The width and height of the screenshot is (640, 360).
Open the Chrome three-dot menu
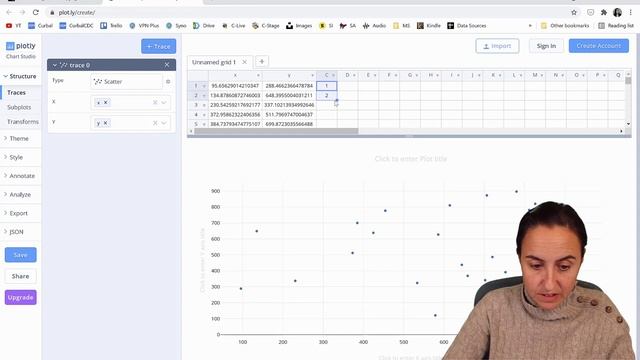click(x=631, y=13)
